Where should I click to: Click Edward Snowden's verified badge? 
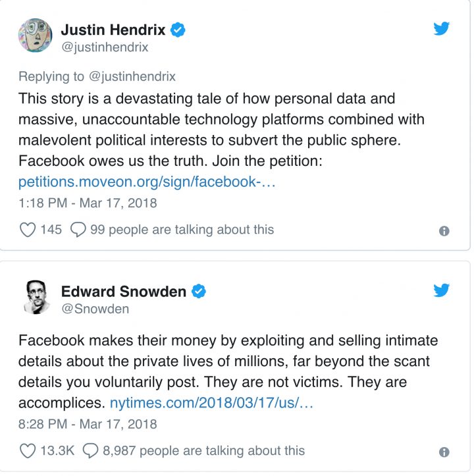click(198, 291)
